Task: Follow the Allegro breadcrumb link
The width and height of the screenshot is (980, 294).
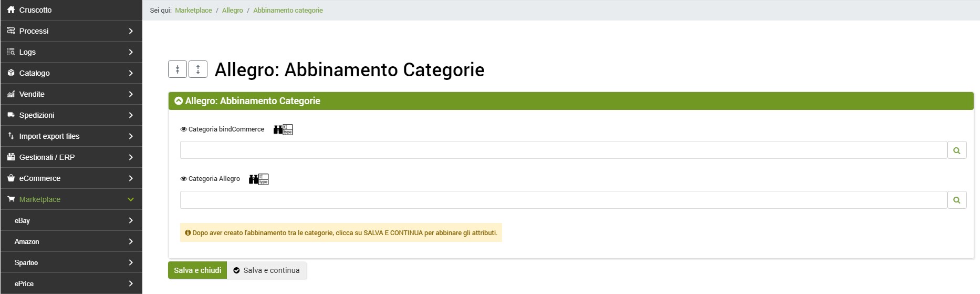Action: [232, 11]
